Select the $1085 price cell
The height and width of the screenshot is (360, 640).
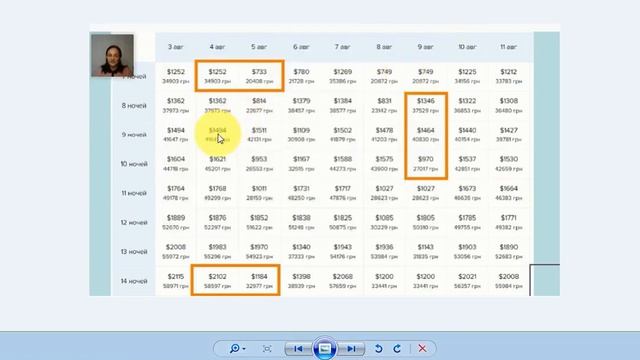[384, 222]
